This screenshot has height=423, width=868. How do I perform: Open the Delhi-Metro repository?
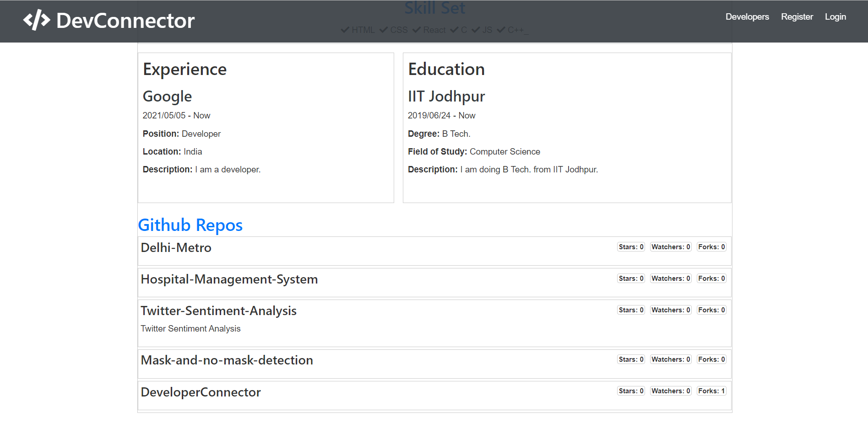point(176,248)
